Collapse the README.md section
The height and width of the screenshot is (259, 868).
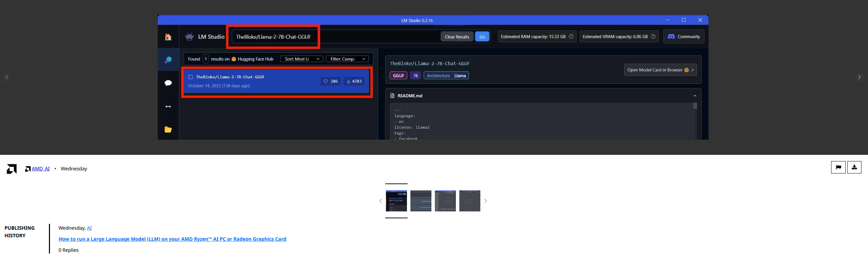pos(695,96)
